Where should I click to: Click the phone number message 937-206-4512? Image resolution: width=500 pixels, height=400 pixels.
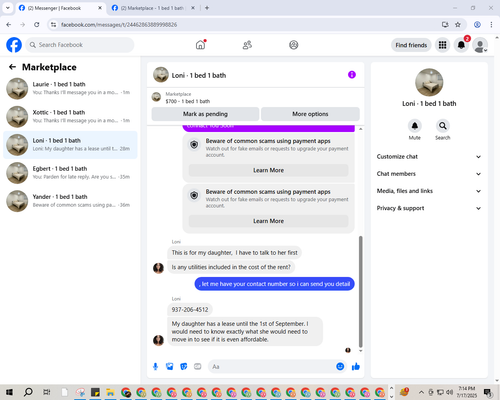[x=190, y=310]
